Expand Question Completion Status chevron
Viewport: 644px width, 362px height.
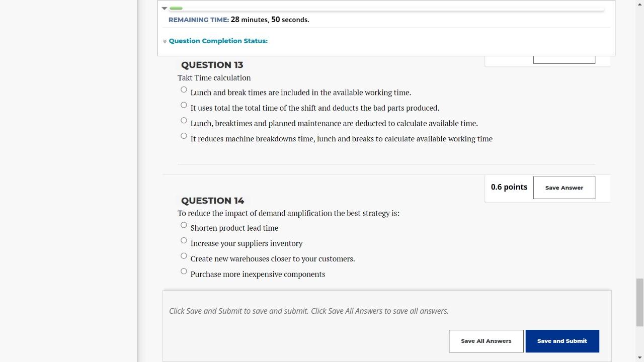tap(165, 41)
